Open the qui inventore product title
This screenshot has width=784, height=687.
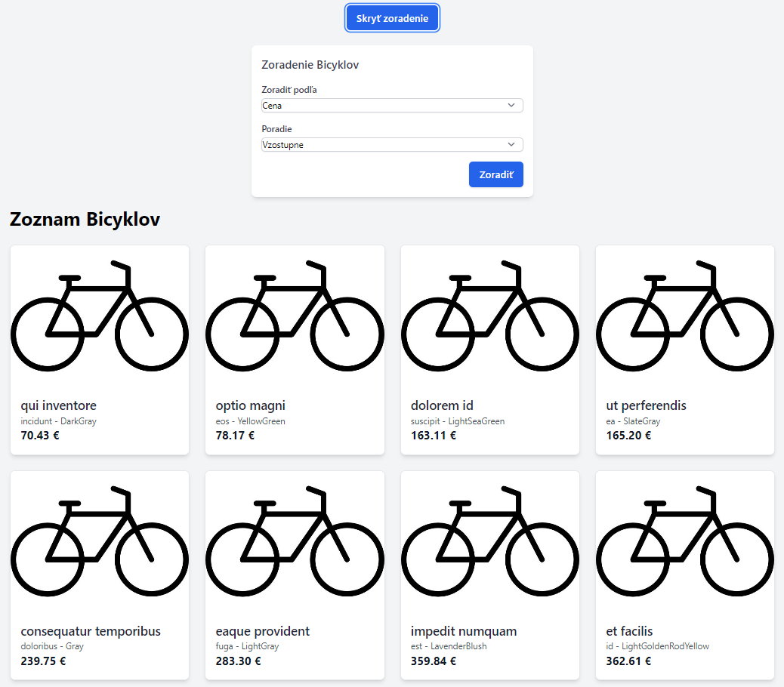(58, 405)
